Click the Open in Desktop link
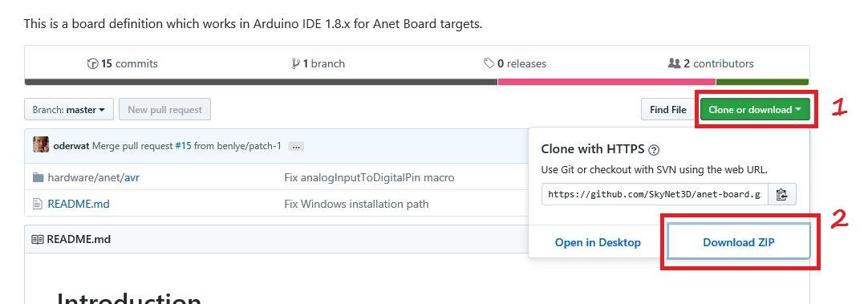 (x=598, y=242)
